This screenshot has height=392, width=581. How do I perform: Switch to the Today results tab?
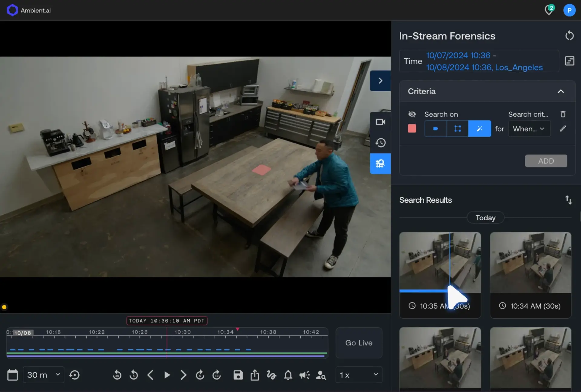[x=485, y=218]
